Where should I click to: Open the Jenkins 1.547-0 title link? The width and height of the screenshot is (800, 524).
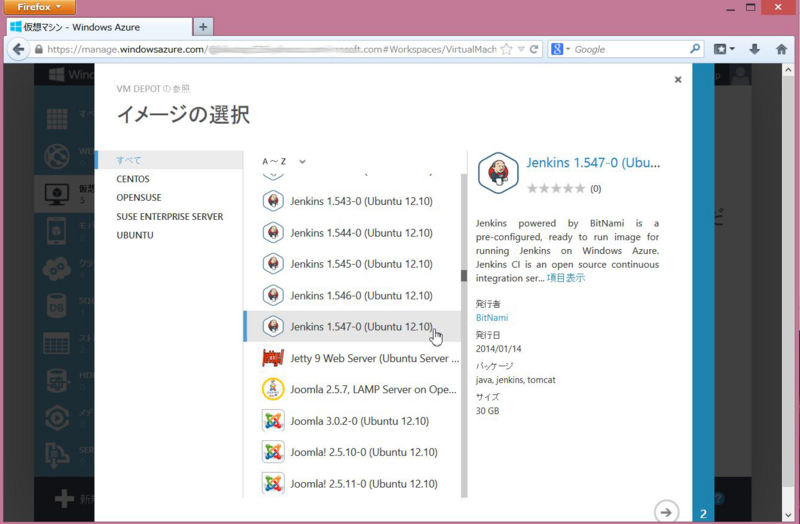point(593,163)
